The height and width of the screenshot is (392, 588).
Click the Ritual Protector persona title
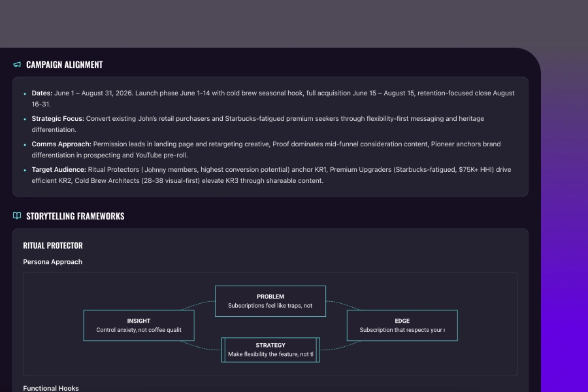point(53,246)
